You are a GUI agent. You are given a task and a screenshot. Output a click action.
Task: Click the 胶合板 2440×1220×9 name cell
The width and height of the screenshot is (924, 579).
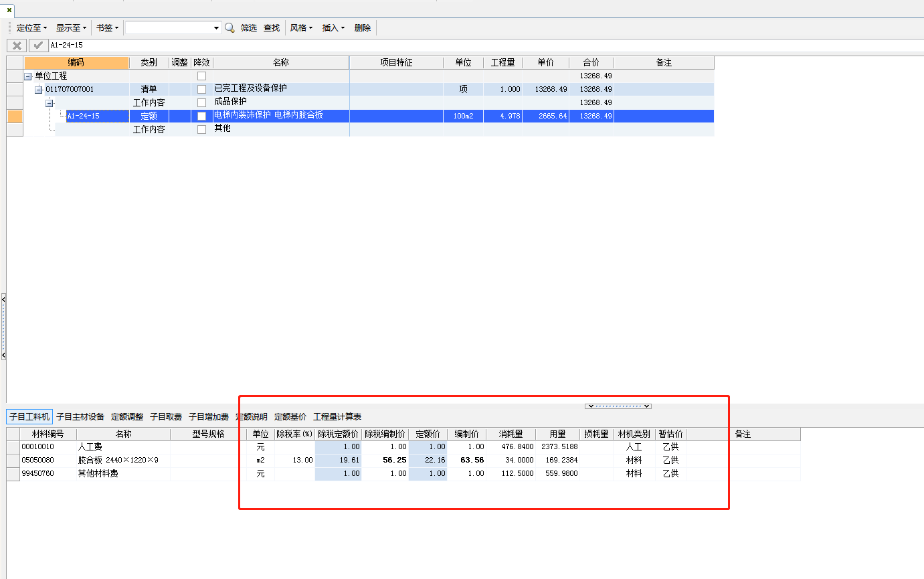click(x=123, y=461)
